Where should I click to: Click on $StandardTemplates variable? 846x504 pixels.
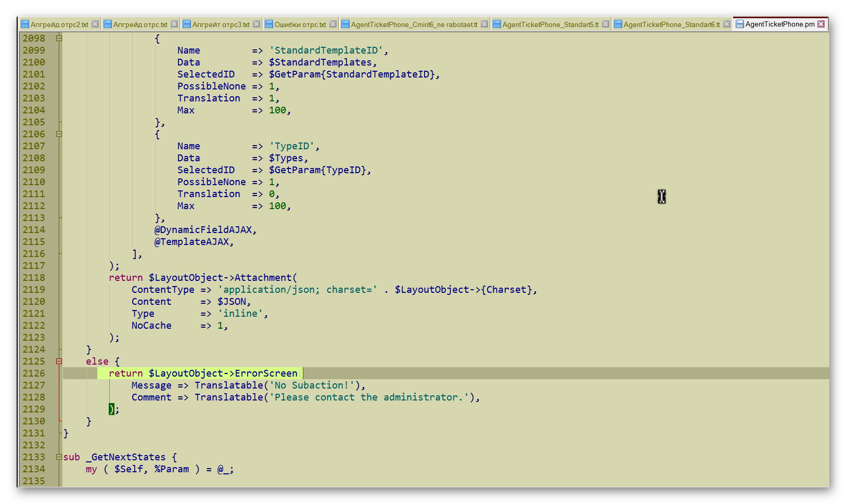[321, 62]
